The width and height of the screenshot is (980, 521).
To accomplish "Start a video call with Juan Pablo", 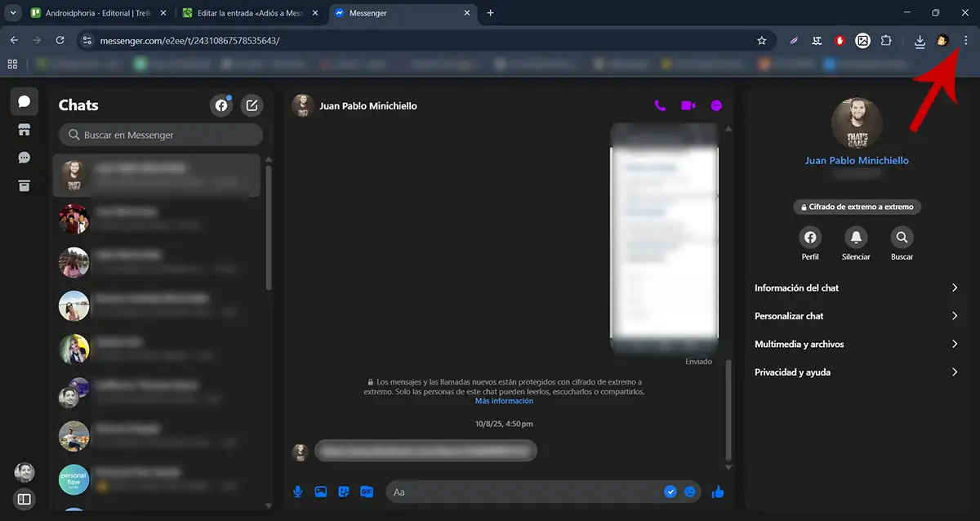I will tap(688, 105).
